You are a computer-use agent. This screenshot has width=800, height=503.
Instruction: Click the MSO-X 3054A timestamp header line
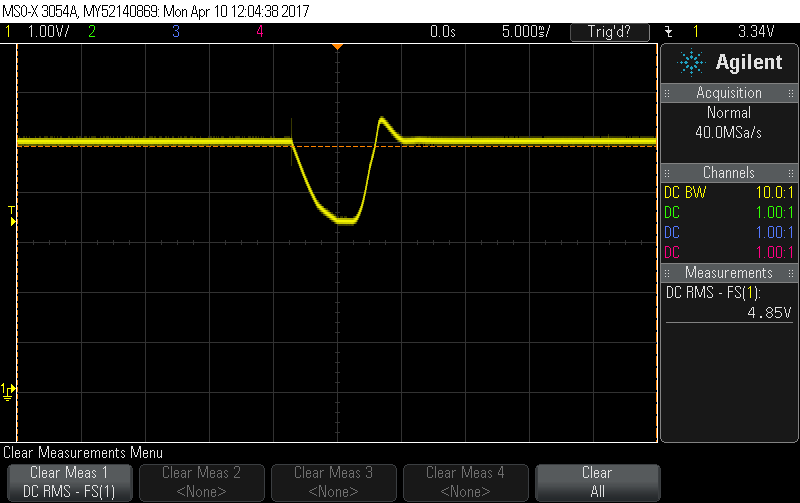[156, 11]
